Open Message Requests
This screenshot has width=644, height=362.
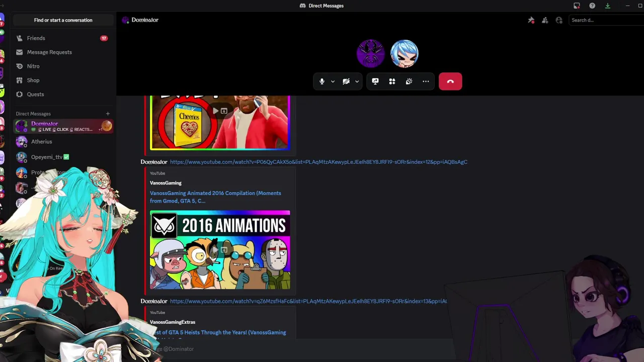63,52
